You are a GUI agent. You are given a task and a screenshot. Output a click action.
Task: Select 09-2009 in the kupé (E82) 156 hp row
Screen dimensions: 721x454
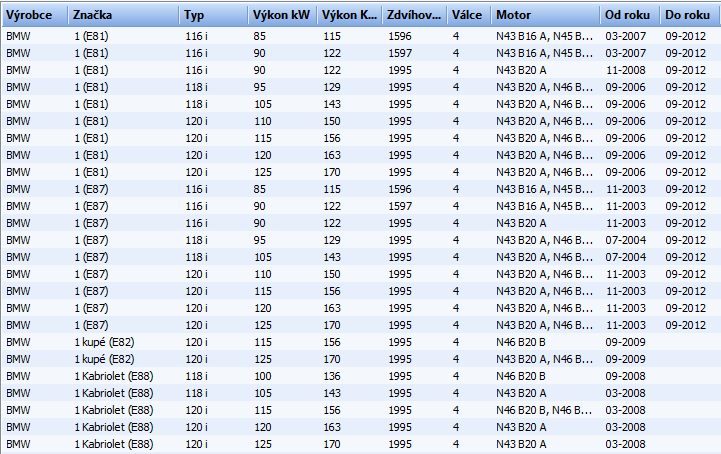625,342
